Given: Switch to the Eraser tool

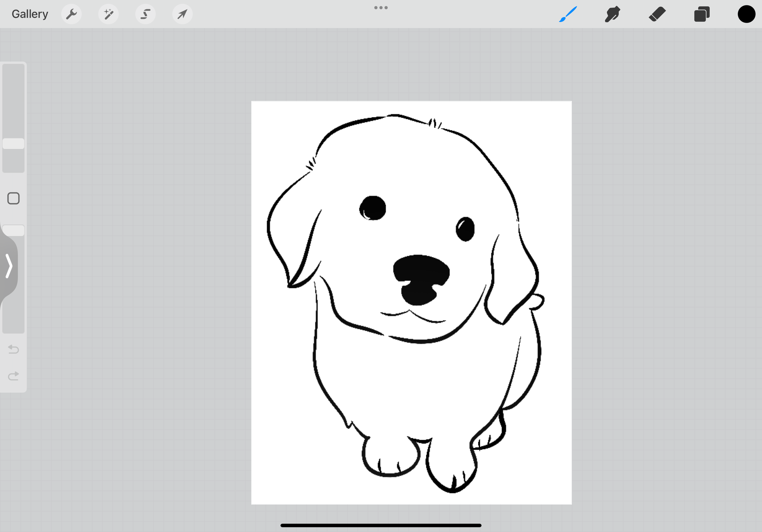Looking at the screenshot, I should point(657,14).
